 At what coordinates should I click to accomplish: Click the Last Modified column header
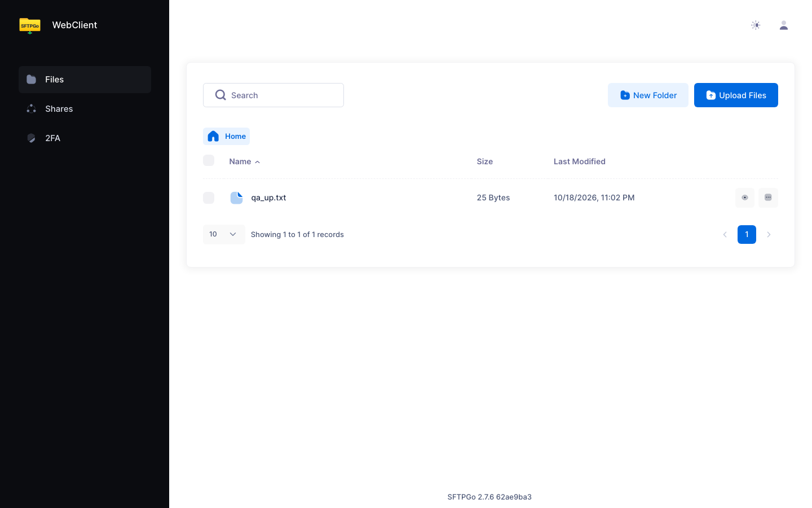[x=580, y=161]
